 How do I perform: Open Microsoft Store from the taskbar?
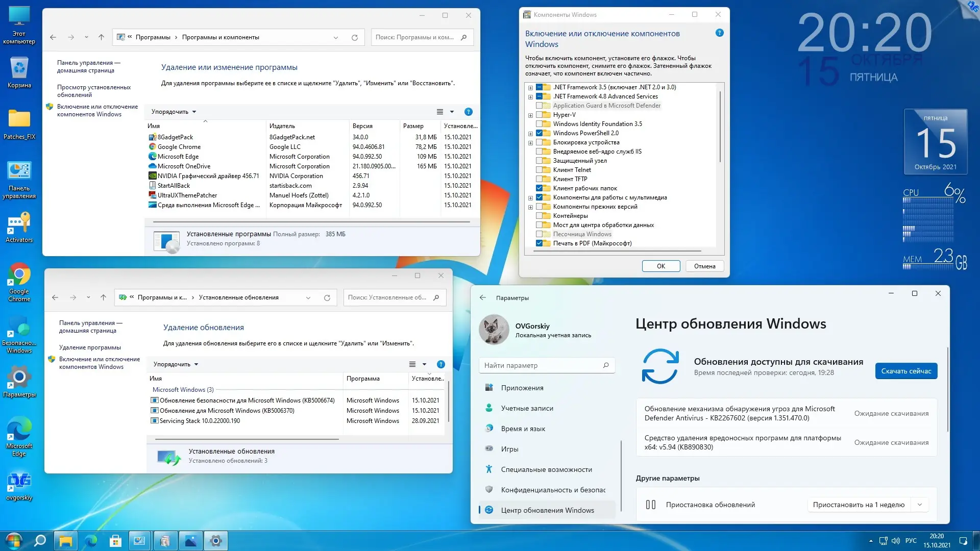pos(115,541)
